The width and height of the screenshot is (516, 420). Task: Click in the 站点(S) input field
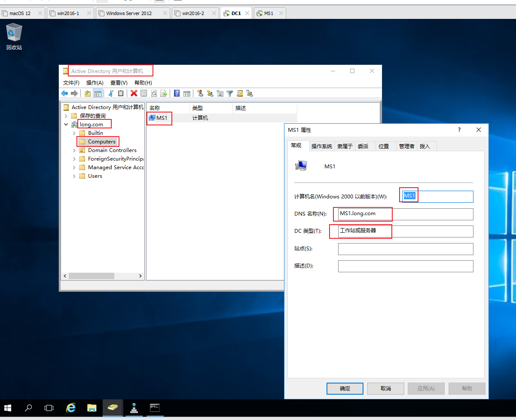pyautogui.click(x=406, y=249)
